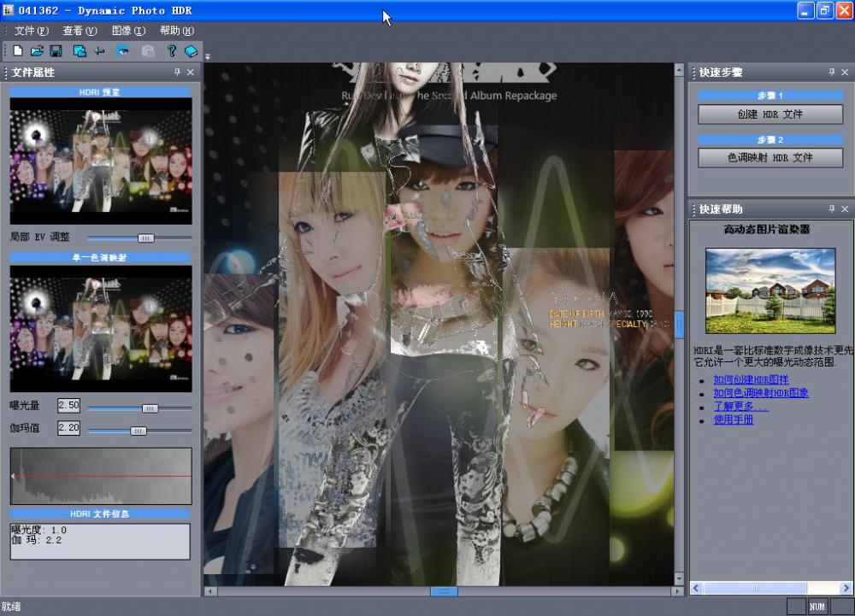855x616 pixels.
Task: Click the question mark help icon
Action: [172, 51]
